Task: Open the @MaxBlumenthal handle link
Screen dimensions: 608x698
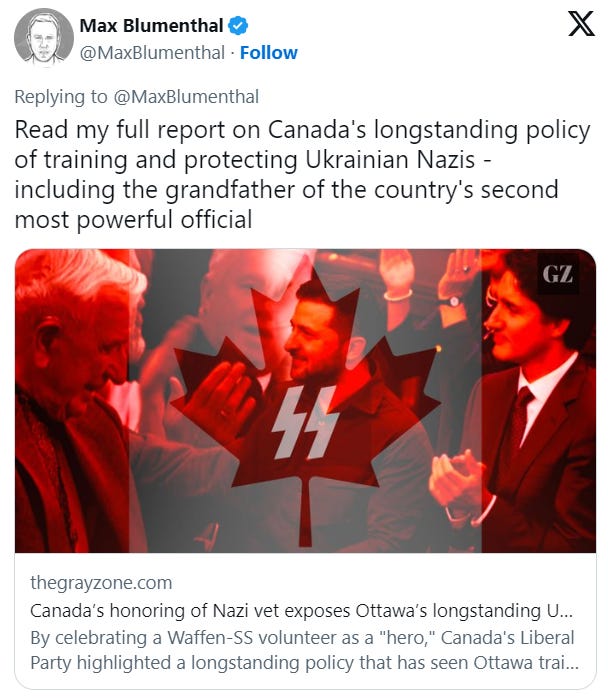Action: [152, 53]
